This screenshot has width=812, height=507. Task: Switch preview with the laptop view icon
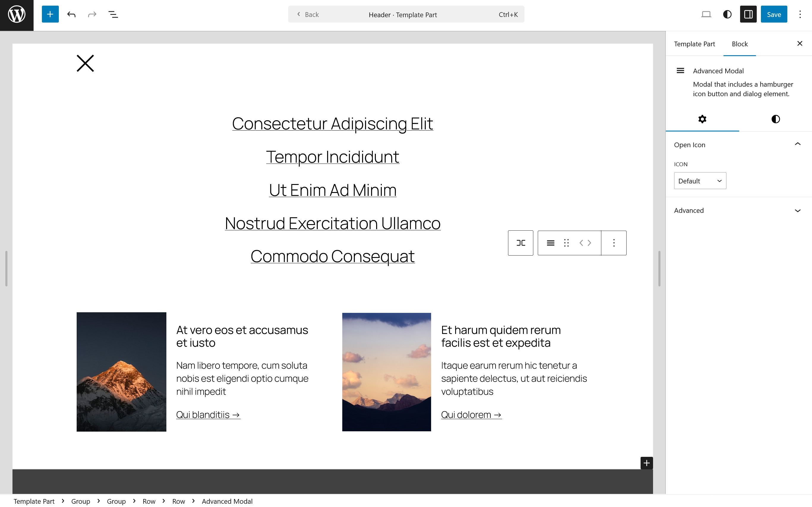pos(706,15)
